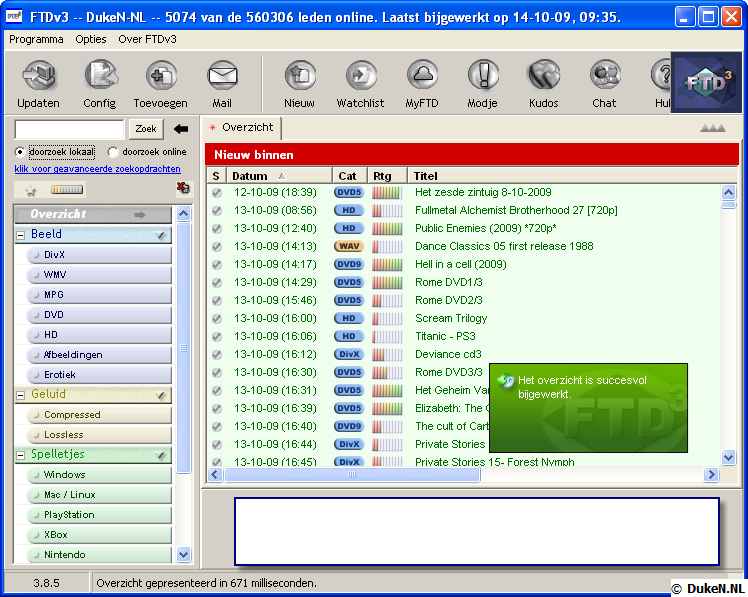Click the Updaten toolbar icon

(39, 76)
